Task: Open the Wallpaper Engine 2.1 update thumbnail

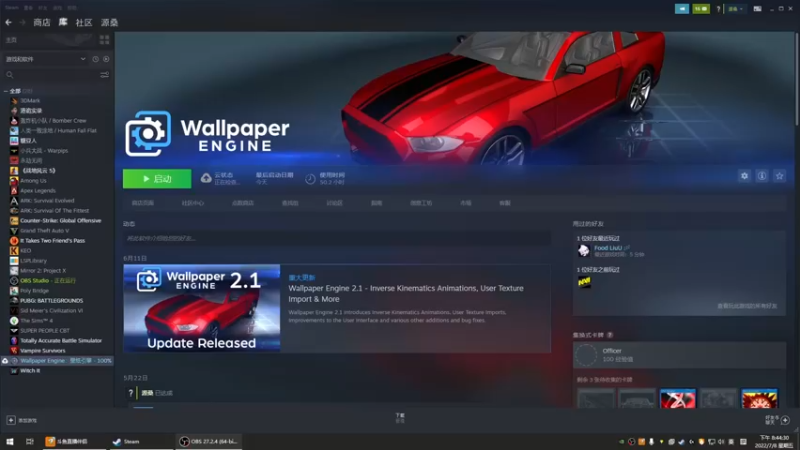Action: click(x=202, y=308)
